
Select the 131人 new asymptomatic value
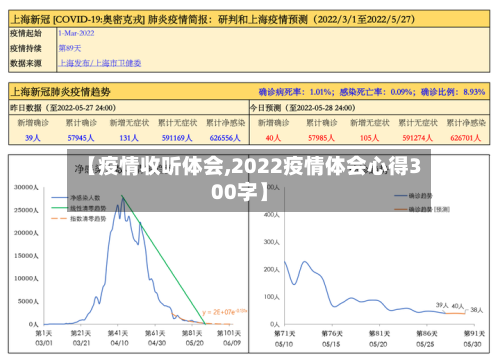[x=129, y=138]
